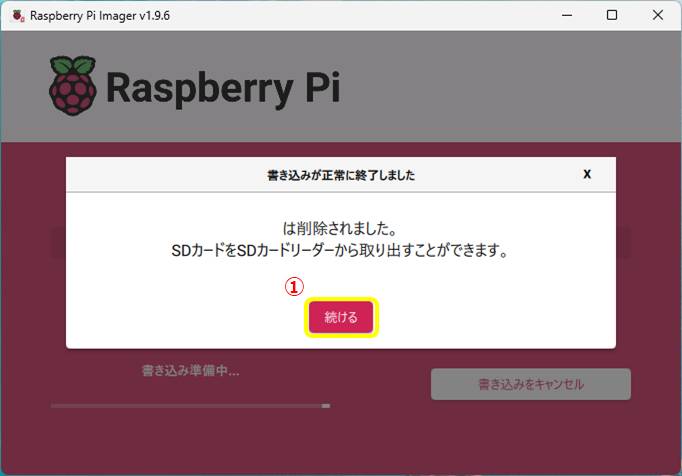Click the 続ける button in the dialog

click(341, 317)
